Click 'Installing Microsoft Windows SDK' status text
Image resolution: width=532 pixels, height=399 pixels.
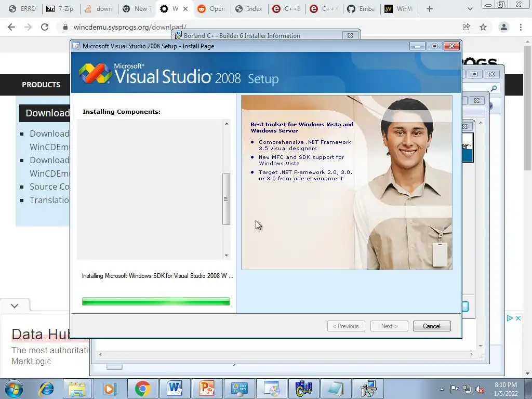pos(157,276)
